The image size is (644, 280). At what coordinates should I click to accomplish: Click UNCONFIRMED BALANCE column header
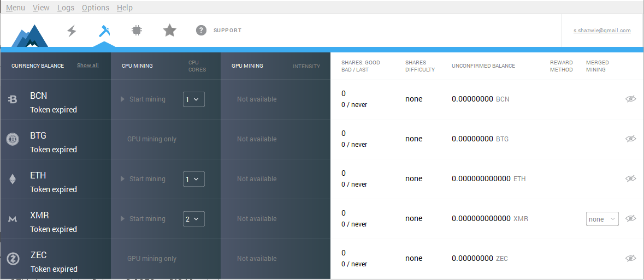click(483, 65)
